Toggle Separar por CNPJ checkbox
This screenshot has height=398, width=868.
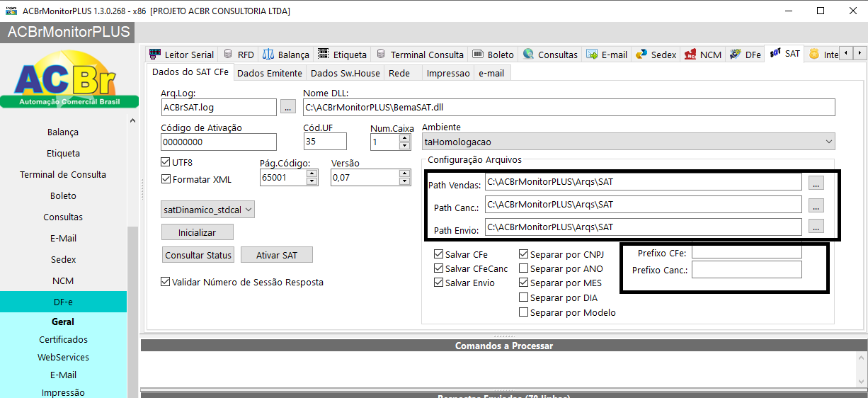coord(523,254)
